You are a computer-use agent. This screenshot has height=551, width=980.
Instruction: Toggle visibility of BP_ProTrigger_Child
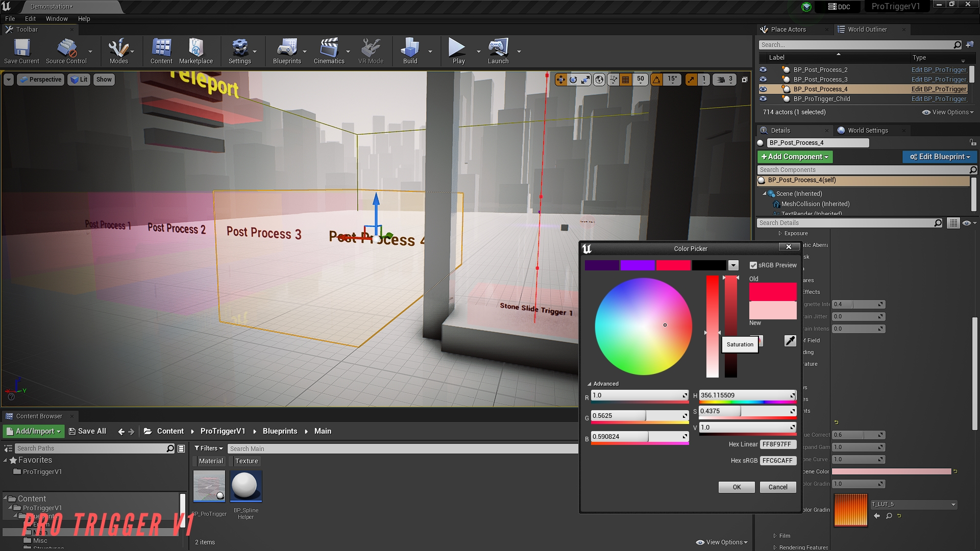pos(763,98)
